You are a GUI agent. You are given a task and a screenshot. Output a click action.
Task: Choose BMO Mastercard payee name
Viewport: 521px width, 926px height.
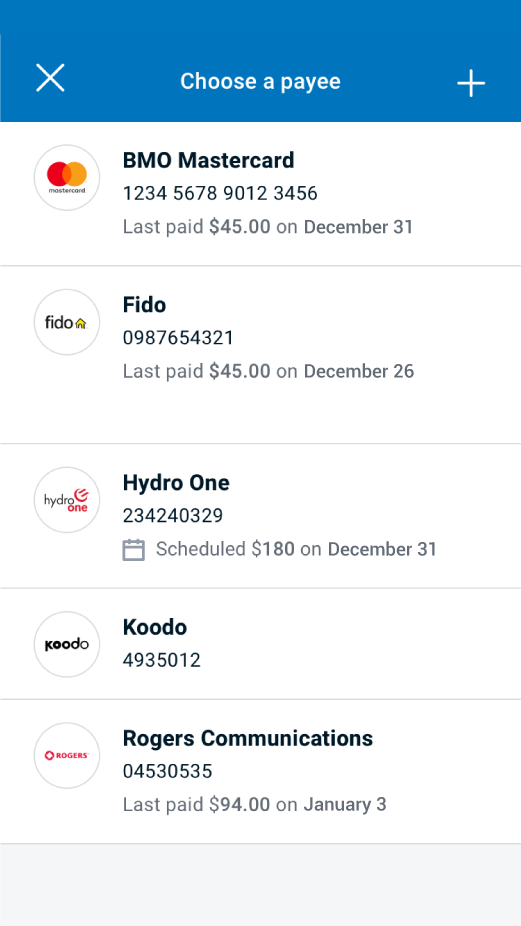[x=209, y=160]
